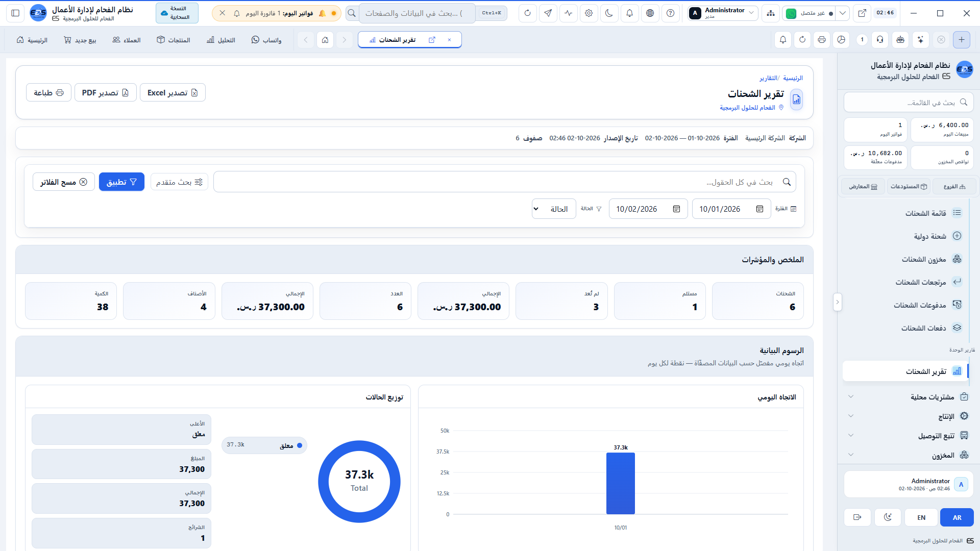Open settings gear in top bar
980x551 pixels.
589,13
